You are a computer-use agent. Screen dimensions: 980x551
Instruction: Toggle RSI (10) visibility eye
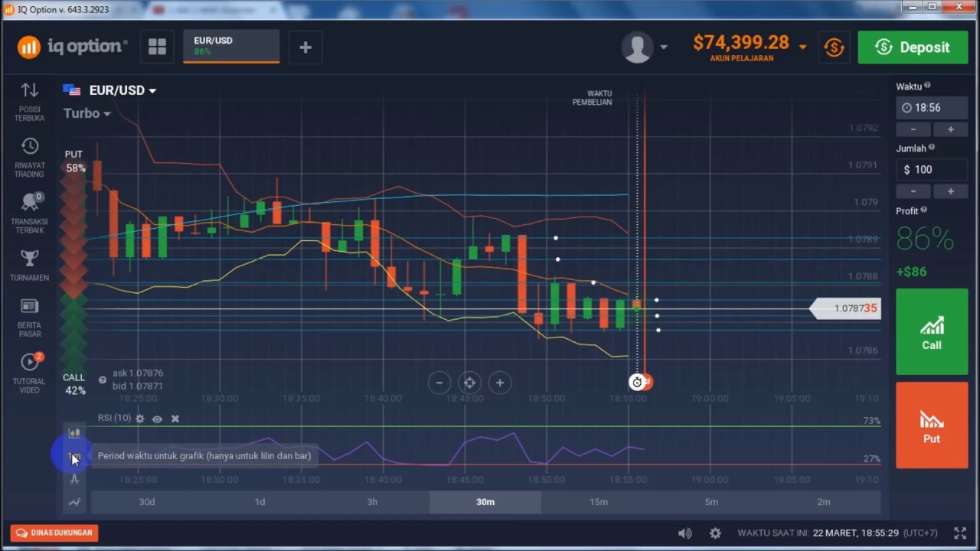click(157, 419)
